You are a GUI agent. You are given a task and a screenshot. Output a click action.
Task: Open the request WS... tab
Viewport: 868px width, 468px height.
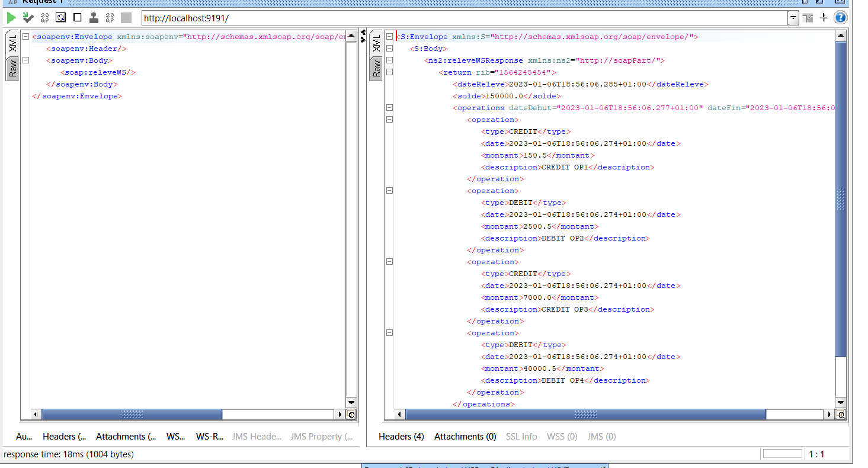coord(175,437)
